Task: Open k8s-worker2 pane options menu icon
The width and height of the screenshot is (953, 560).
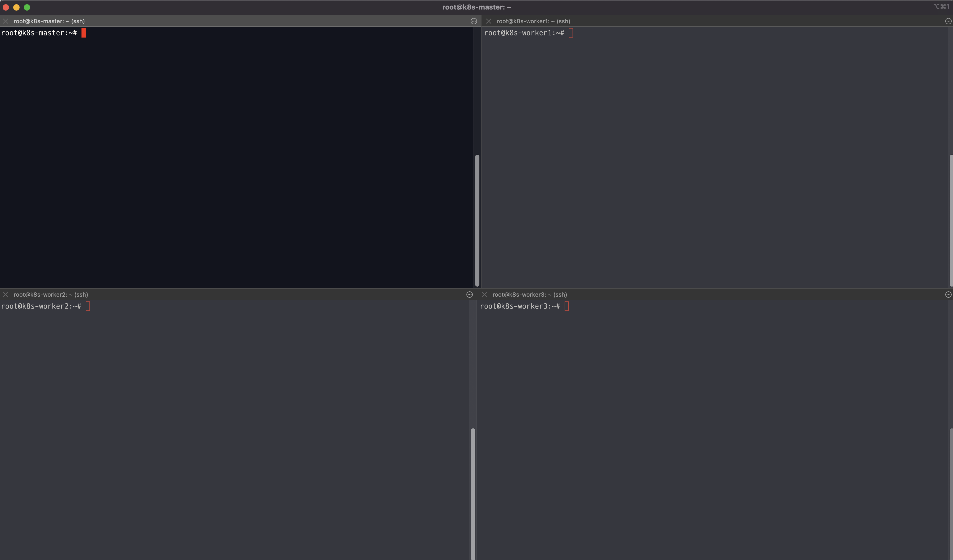Action: point(469,294)
